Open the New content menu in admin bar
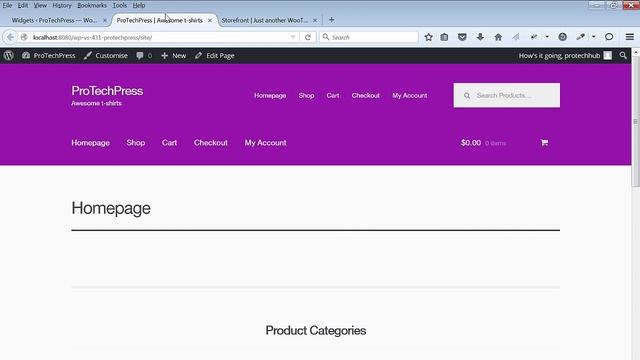Screen dimensions: 640x360 [173, 56]
